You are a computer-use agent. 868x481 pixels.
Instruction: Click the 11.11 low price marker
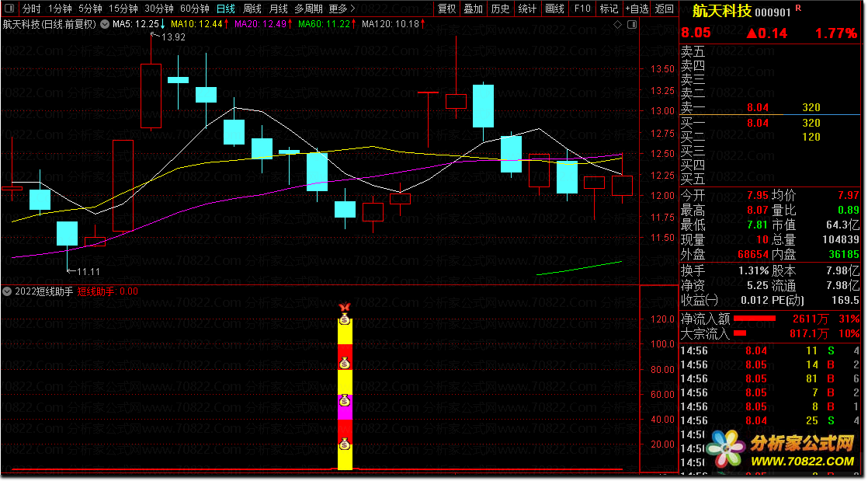click(88, 271)
